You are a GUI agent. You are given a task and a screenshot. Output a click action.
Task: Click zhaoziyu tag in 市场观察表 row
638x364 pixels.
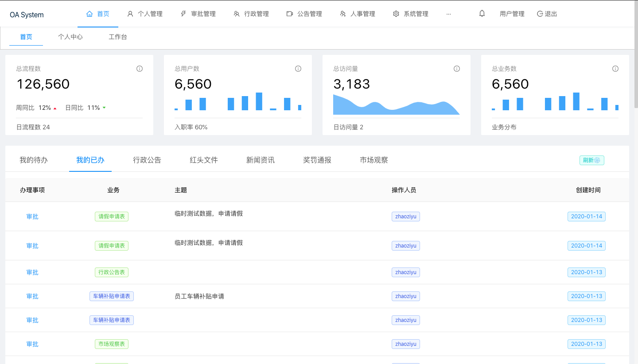pos(406,344)
